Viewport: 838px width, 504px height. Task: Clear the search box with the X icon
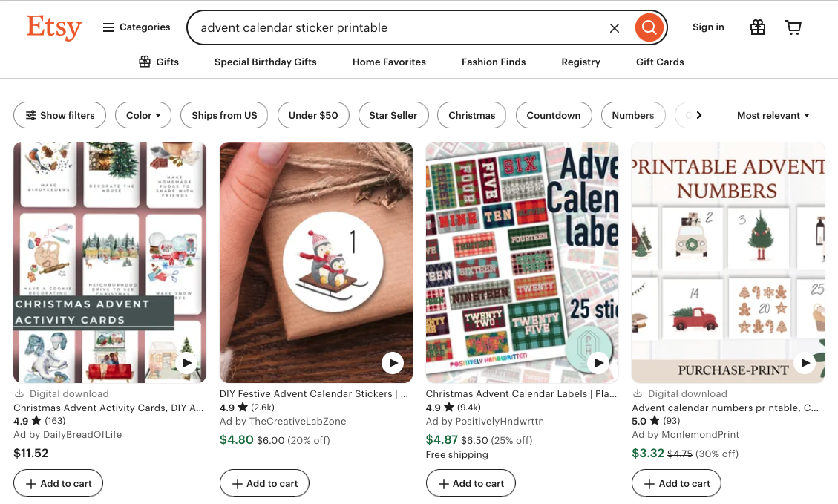(615, 27)
